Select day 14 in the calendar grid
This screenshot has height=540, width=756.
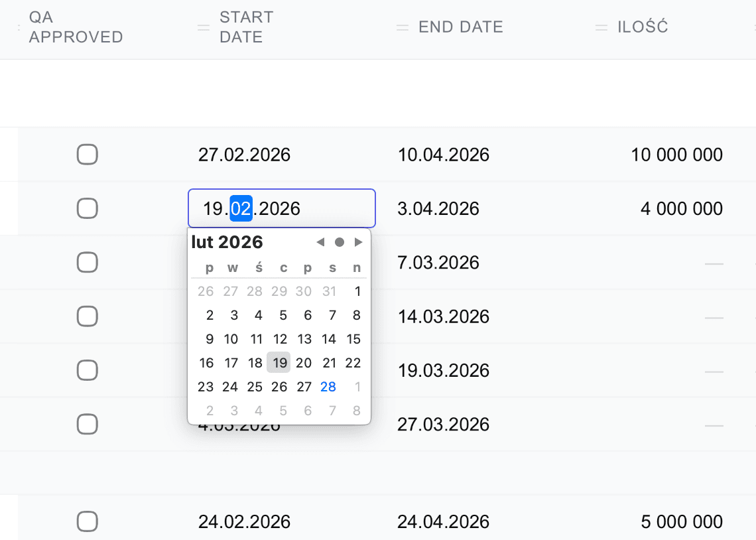(329, 339)
